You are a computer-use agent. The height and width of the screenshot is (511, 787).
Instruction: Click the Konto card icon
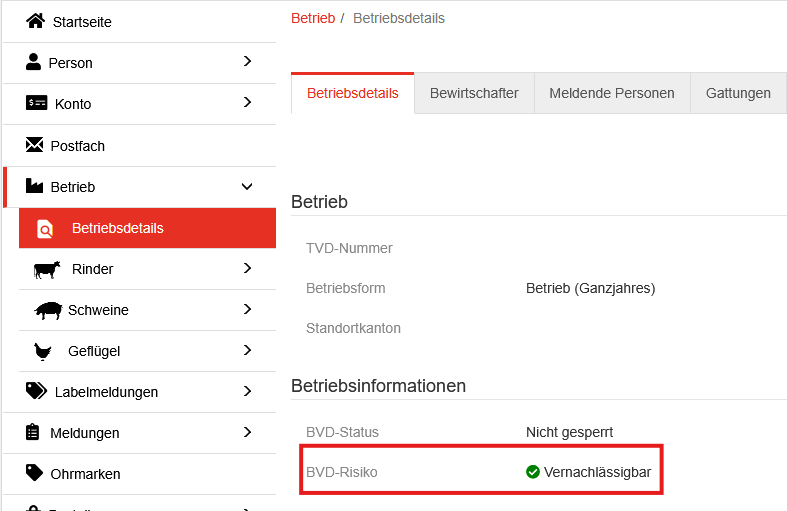coord(36,103)
